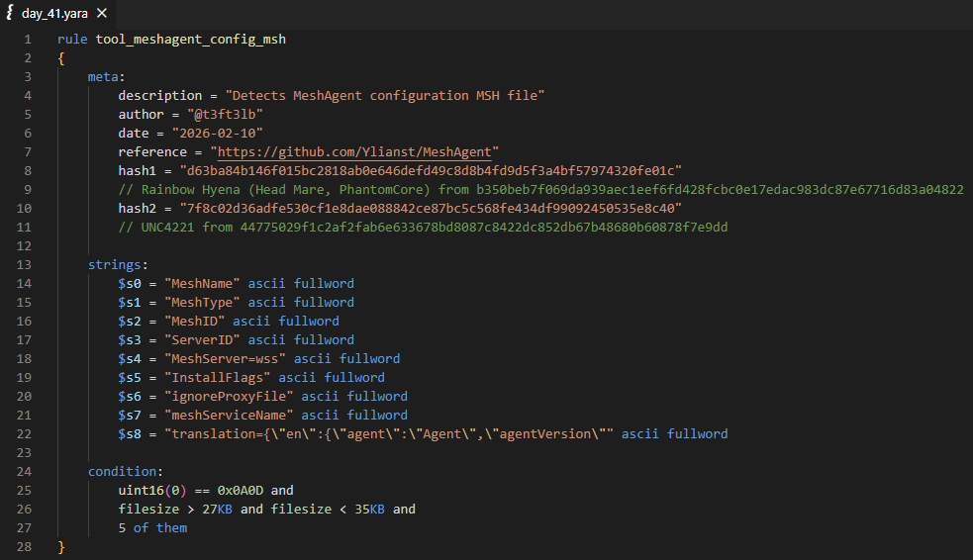The height and width of the screenshot is (560, 973).
Task: Click the 'ignoreProxyFile' string on line 20
Action: pyautogui.click(x=229, y=397)
